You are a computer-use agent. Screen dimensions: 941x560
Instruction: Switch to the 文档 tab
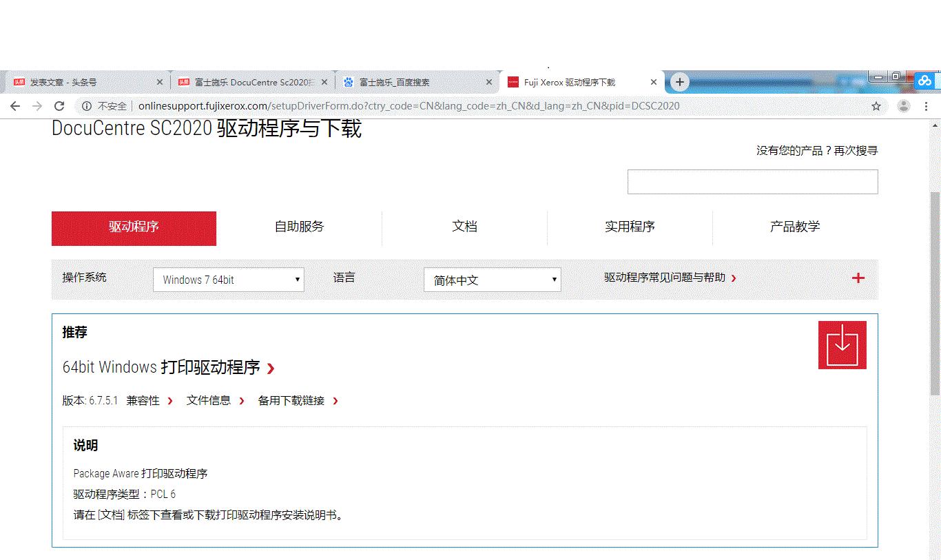pos(464,226)
